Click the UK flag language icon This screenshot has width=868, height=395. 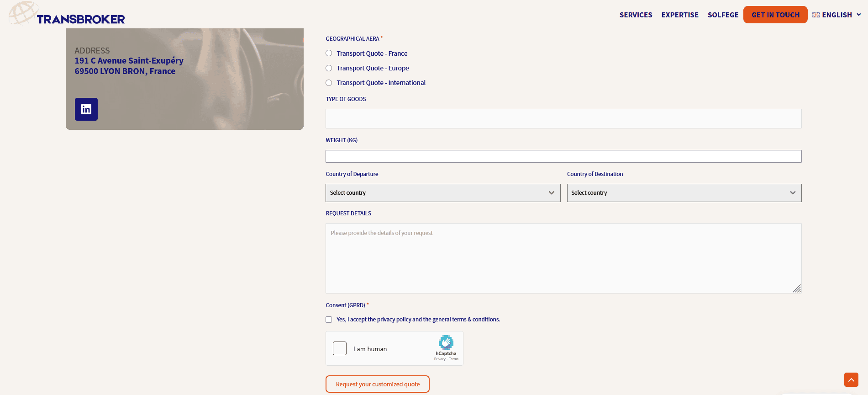[816, 15]
